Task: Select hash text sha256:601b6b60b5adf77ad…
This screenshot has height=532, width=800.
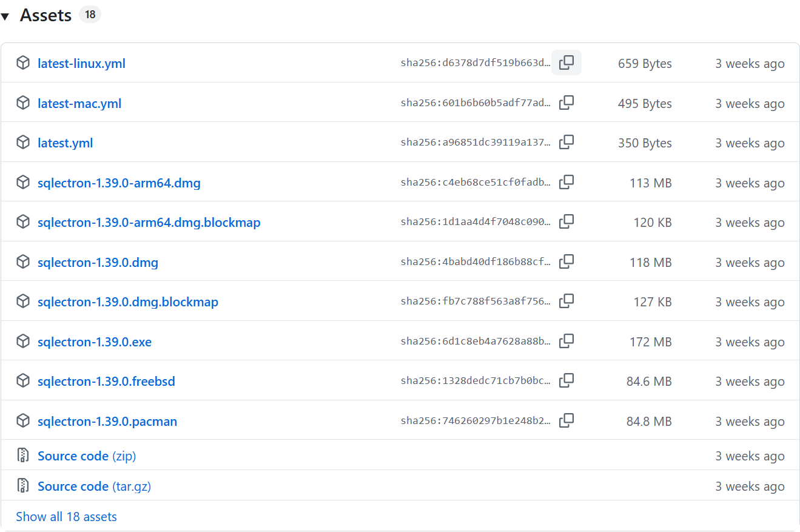Action: coord(476,103)
